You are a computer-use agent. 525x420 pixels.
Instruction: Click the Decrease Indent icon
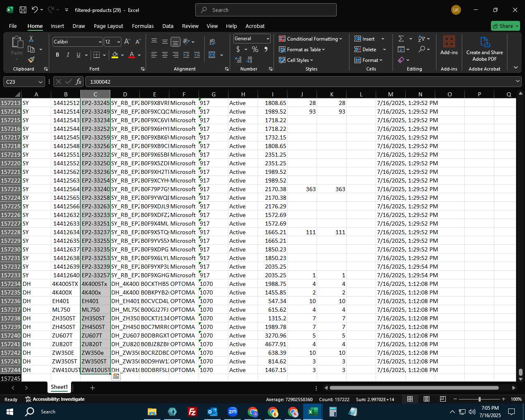coord(186,55)
